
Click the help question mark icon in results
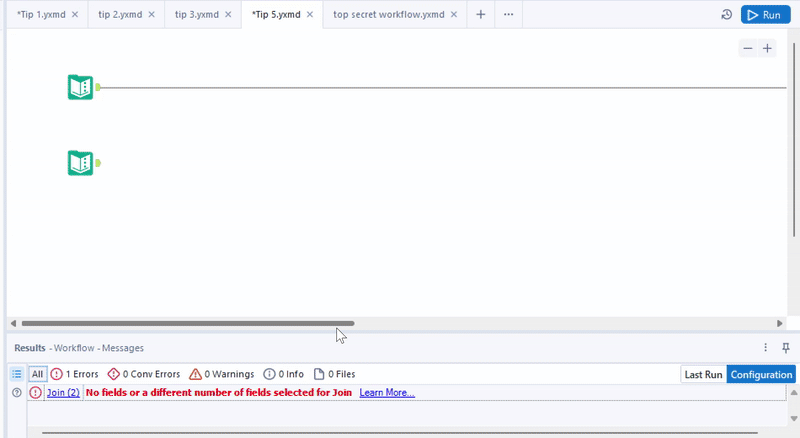click(x=17, y=393)
